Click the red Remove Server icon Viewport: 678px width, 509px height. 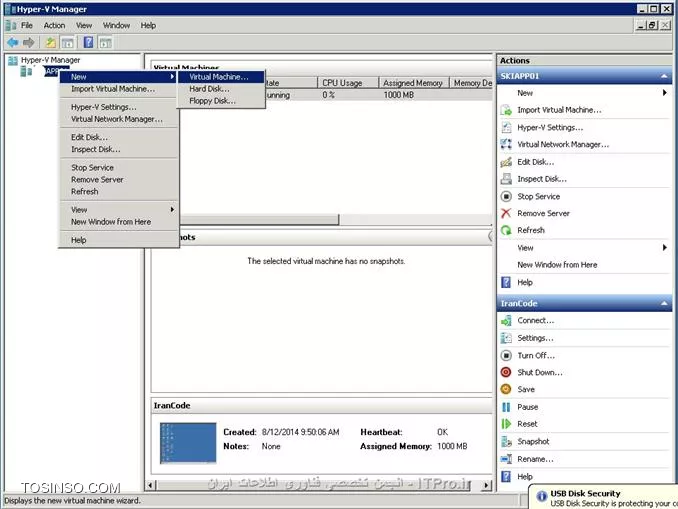(x=506, y=213)
